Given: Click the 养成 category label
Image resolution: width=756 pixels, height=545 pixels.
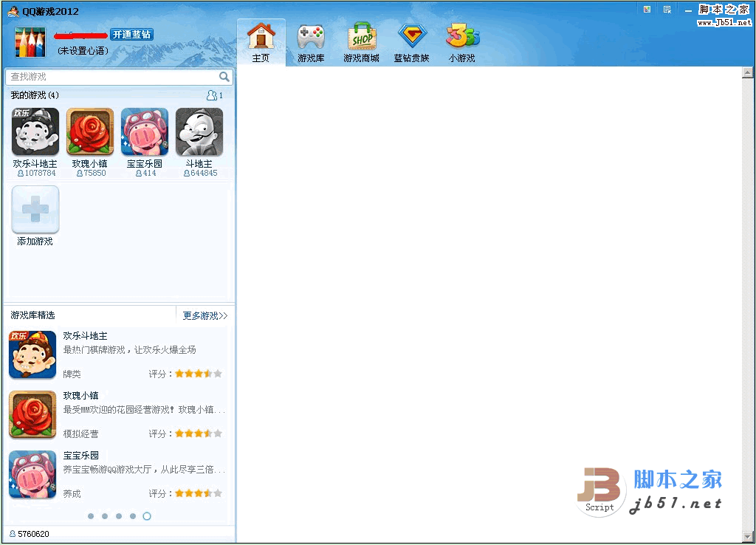Looking at the screenshot, I should [72, 494].
